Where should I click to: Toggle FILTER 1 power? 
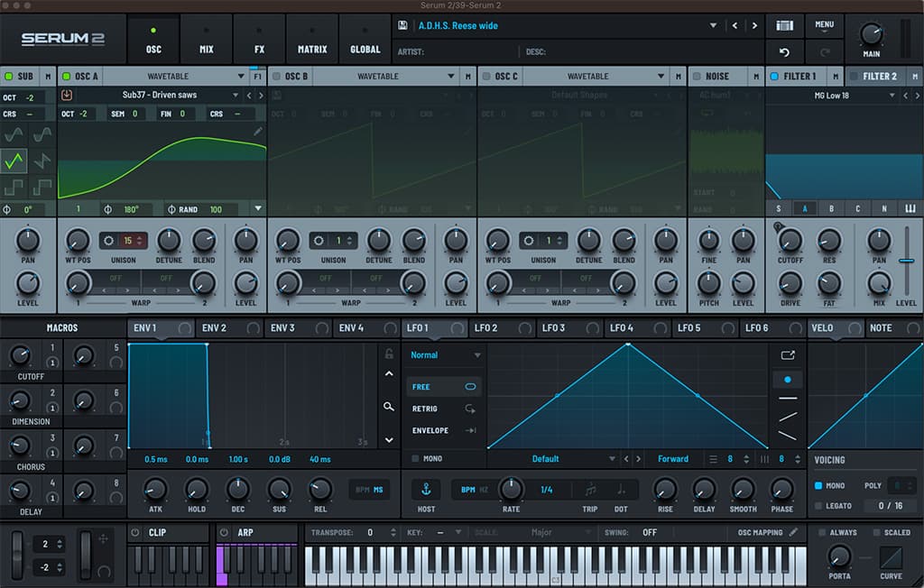[774, 77]
